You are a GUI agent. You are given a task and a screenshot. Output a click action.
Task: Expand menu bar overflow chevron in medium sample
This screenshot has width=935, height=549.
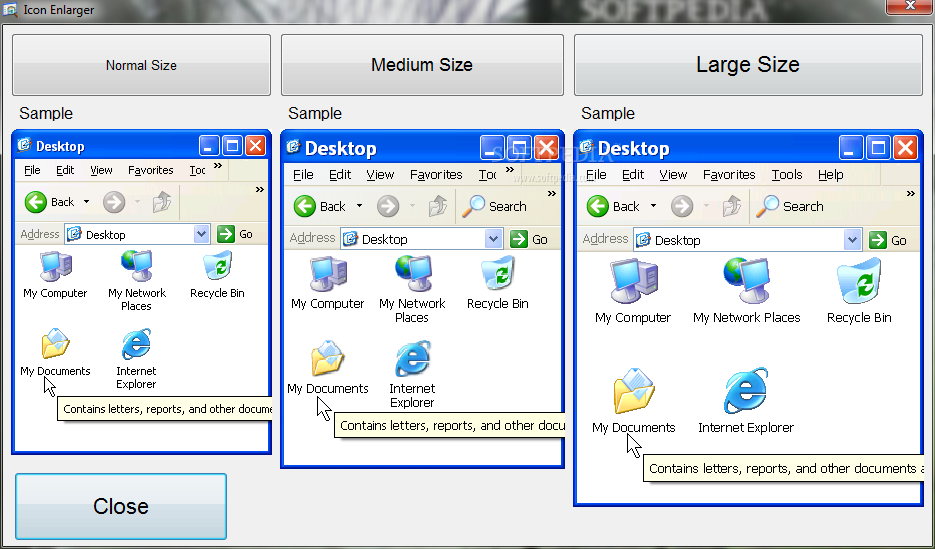click(510, 170)
